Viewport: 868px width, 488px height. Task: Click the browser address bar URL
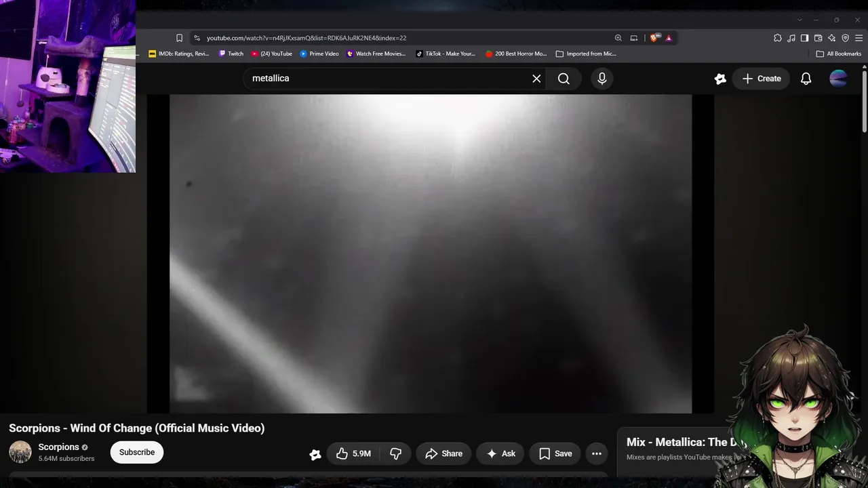tap(307, 38)
